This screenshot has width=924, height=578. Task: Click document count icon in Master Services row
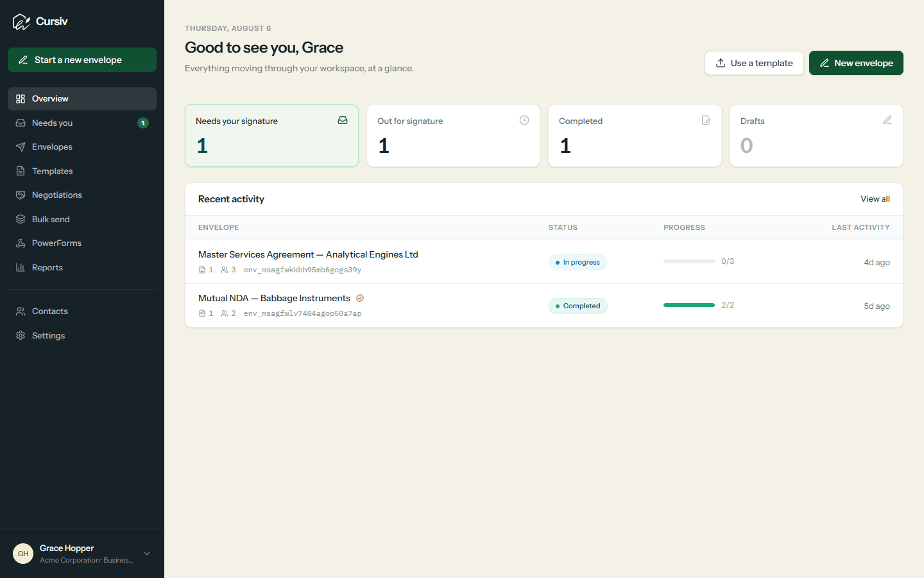(202, 270)
